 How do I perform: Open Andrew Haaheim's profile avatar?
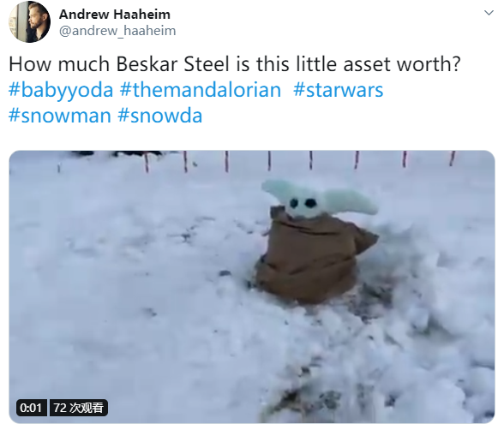point(29,21)
